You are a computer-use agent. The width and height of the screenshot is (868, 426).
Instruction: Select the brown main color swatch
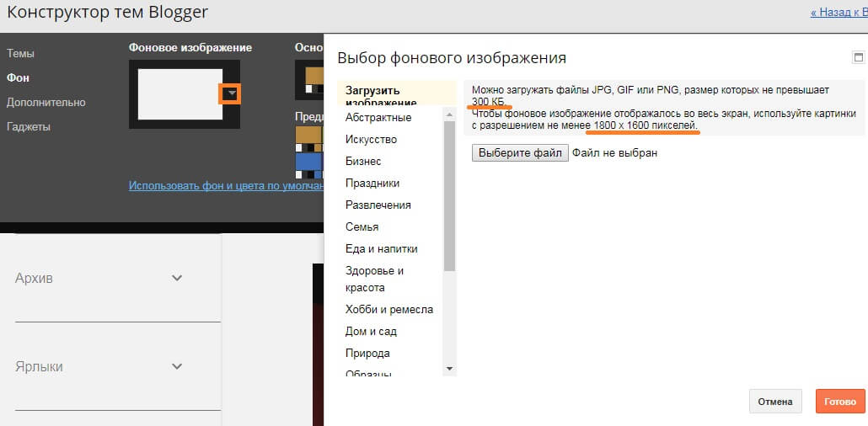coord(313,76)
